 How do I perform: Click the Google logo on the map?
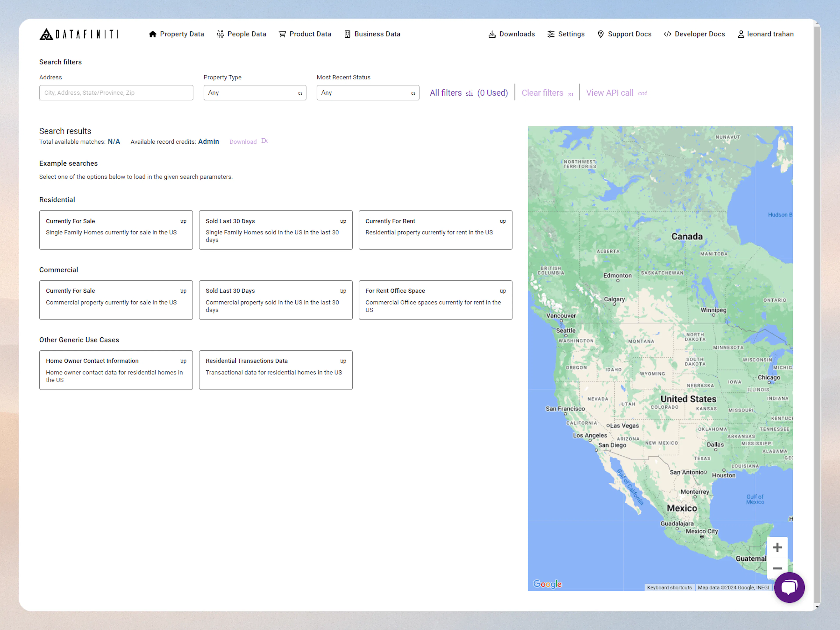547,584
